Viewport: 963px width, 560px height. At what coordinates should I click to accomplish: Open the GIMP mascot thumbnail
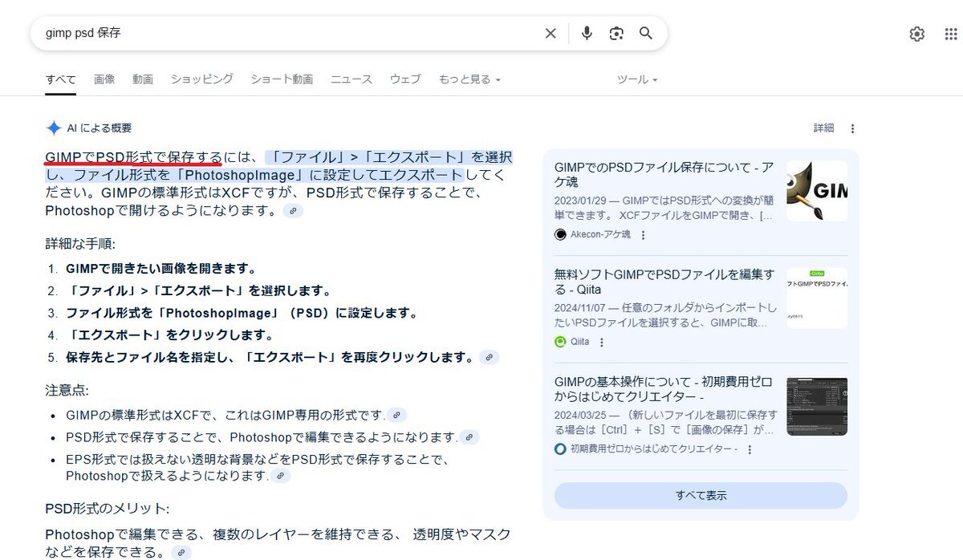click(817, 191)
